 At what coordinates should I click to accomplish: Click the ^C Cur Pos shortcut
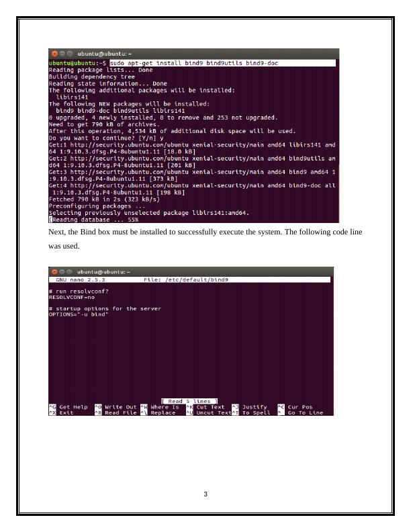coord(295,407)
